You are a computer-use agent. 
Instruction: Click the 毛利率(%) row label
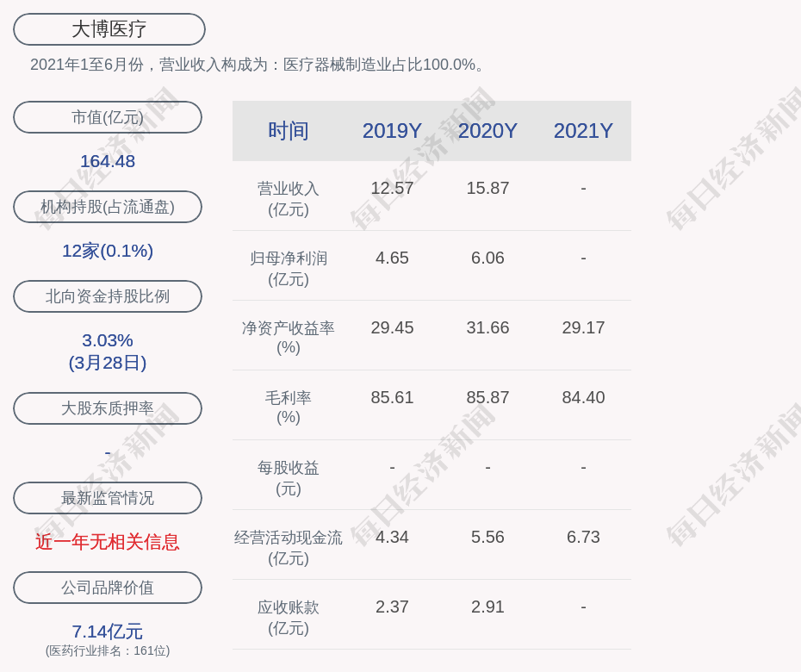point(288,407)
